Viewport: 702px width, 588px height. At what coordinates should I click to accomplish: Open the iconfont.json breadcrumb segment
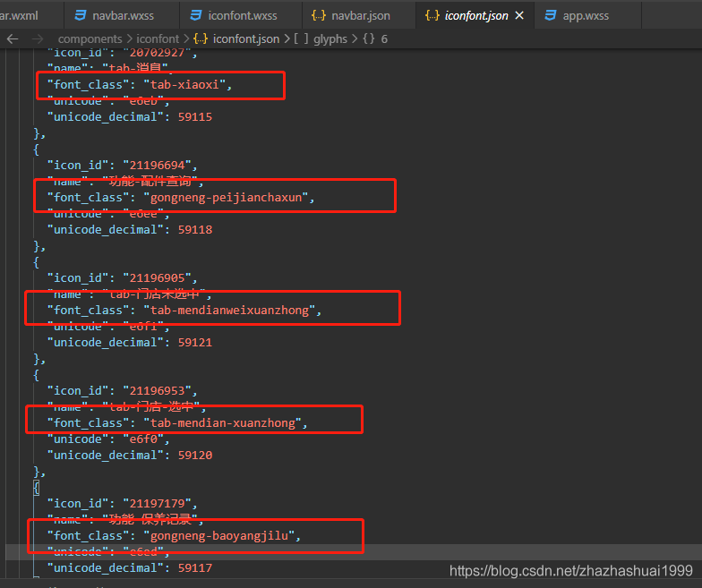pyautogui.click(x=245, y=39)
